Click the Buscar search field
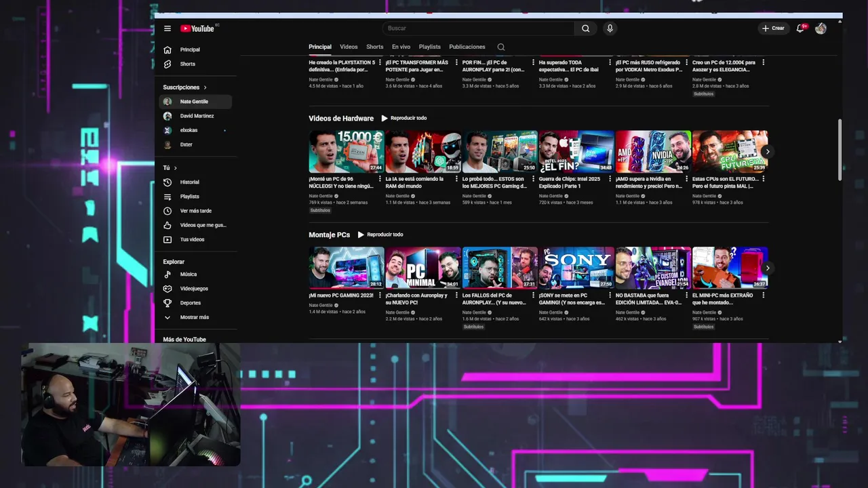 click(x=479, y=28)
